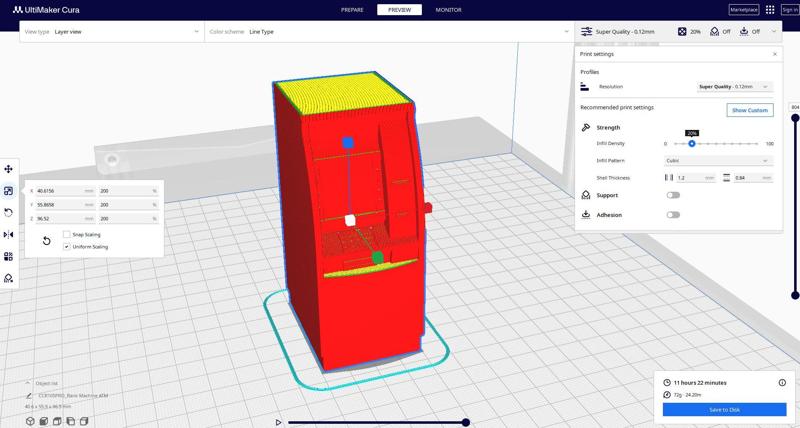Viewport: 800px width, 428px height.
Task: Open the Resolution Super Quality dropdown
Action: click(x=735, y=87)
